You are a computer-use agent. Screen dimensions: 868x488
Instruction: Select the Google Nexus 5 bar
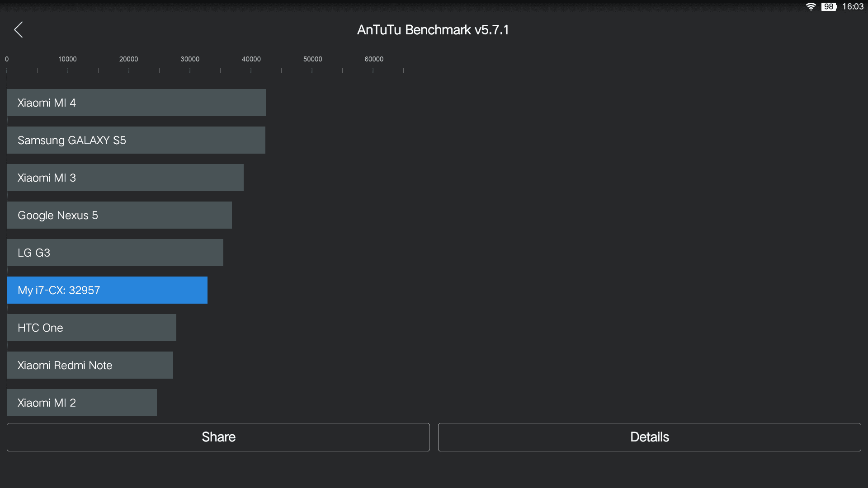click(119, 215)
